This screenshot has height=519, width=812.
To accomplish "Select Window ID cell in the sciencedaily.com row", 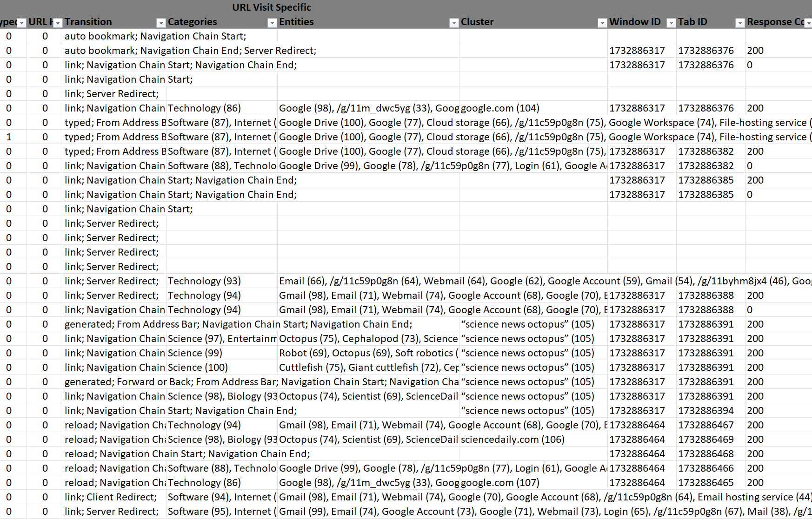I will 642,440.
